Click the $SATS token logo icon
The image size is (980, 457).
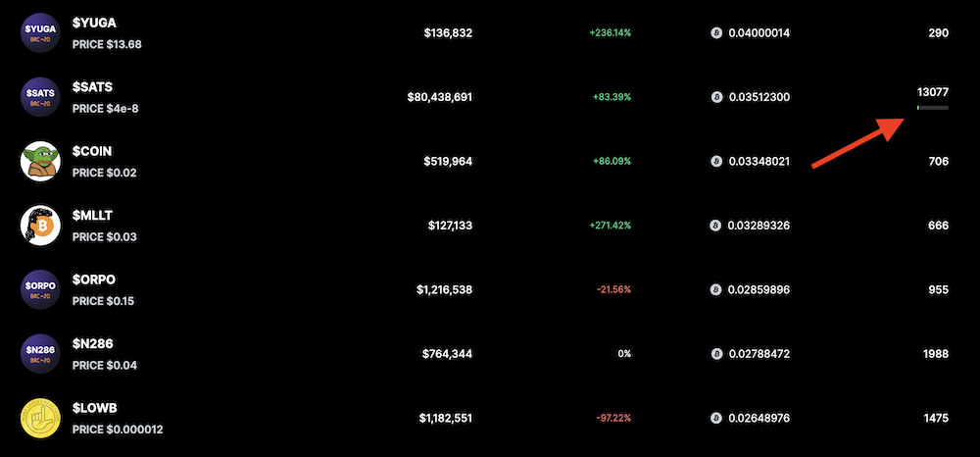[x=41, y=95]
